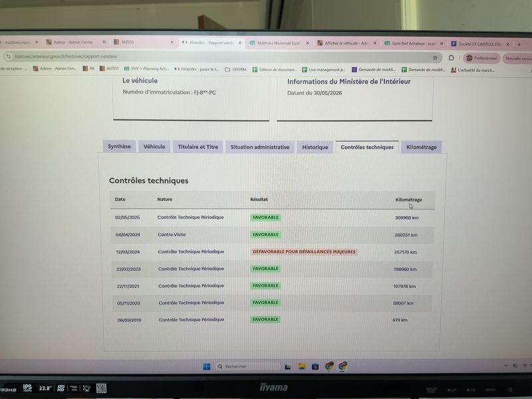Click the site info icon in the address bar
Viewport: 532px width, 399px height.
(x=9, y=56)
